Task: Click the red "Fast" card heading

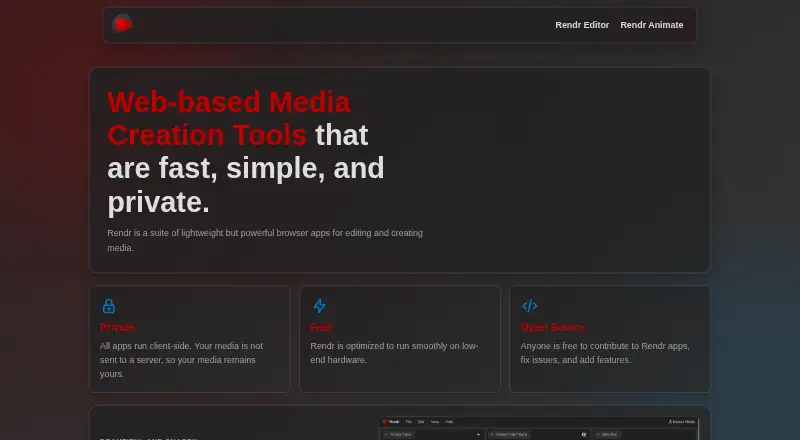Action: [x=321, y=327]
